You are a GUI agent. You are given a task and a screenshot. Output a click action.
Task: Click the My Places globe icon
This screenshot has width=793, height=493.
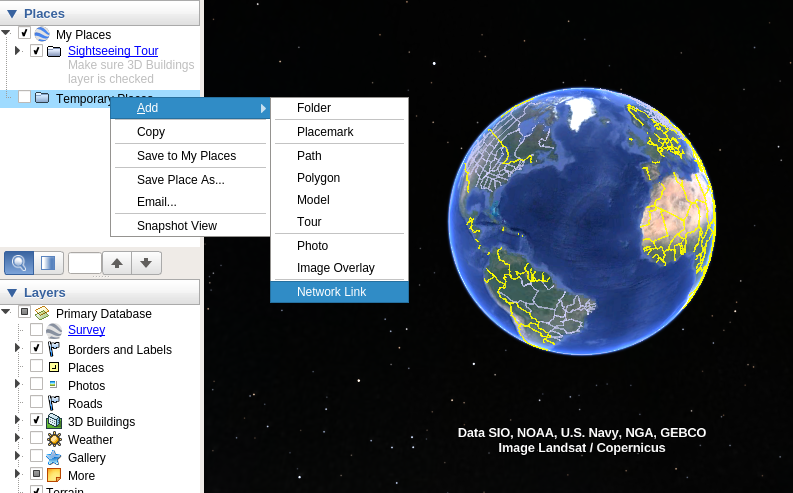click(42, 34)
